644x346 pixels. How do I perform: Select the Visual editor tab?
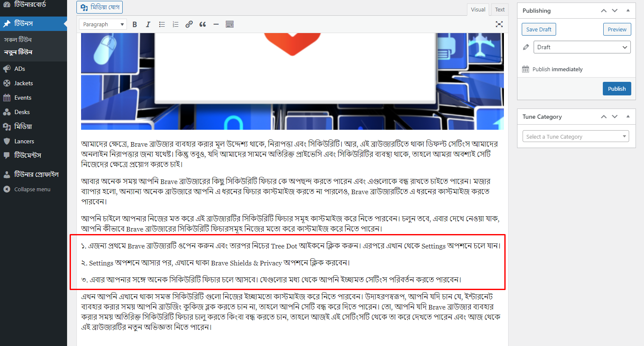tap(478, 9)
